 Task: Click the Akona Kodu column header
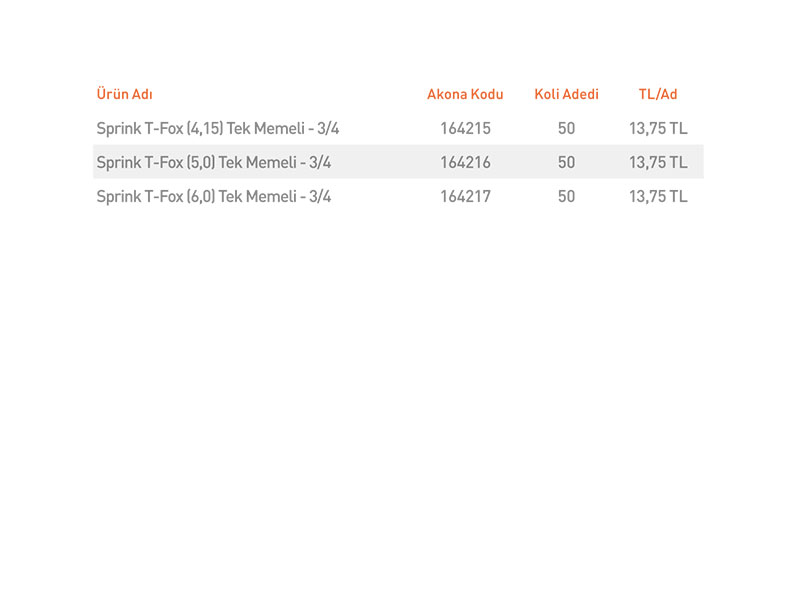tap(465, 94)
